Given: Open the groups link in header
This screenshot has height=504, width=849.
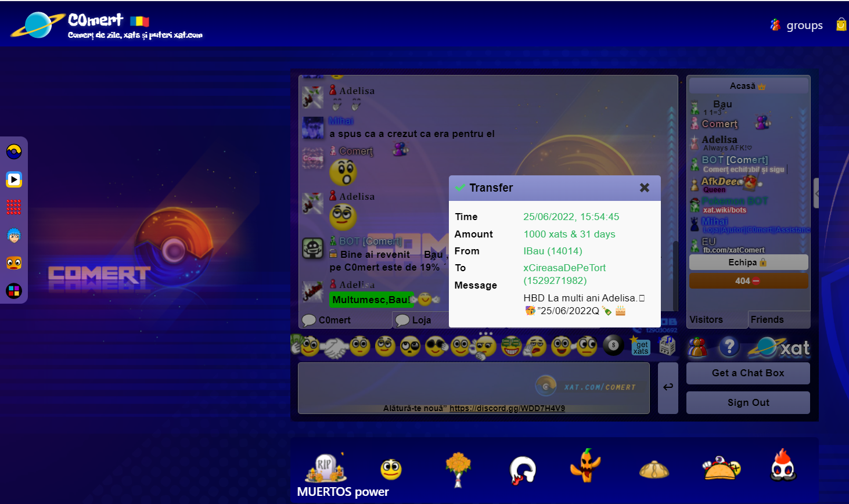Looking at the screenshot, I should coord(797,25).
